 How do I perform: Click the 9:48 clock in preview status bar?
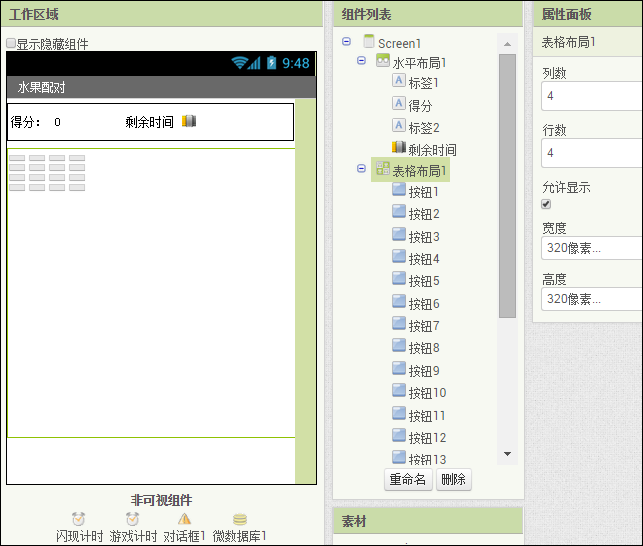(x=296, y=63)
